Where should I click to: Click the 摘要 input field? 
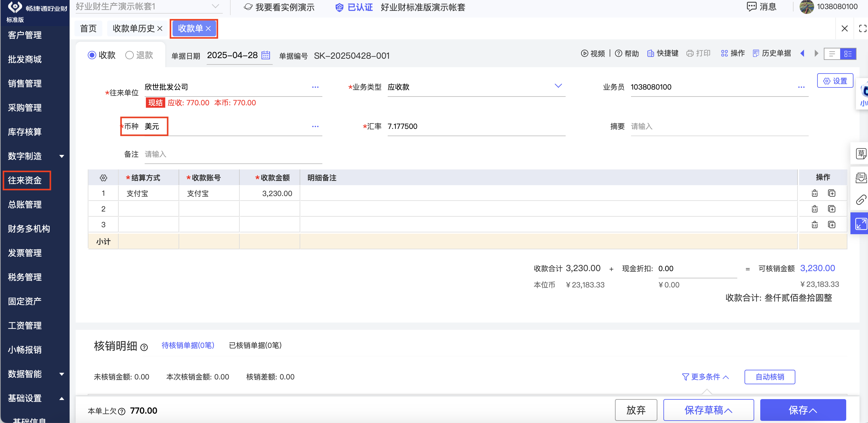tap(719, 126)
